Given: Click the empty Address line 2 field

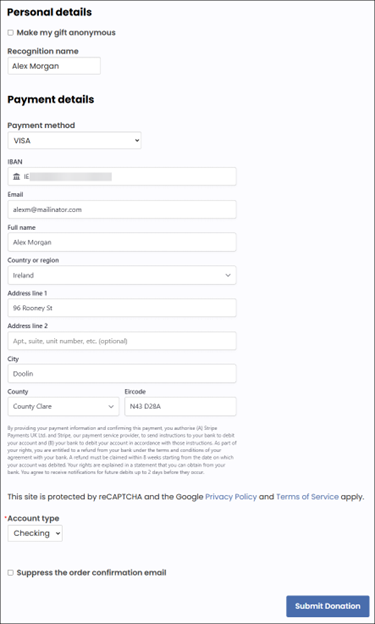Looking at the screenshot, I should coord(122,341).
